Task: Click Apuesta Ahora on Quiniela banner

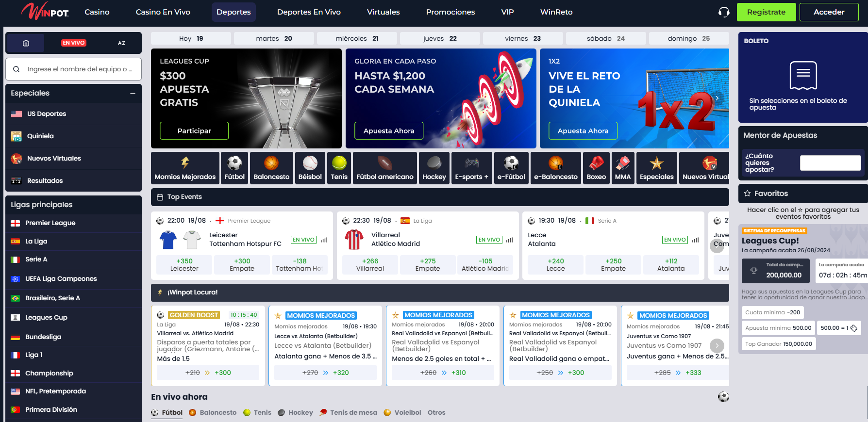Action: pos(583,130)
